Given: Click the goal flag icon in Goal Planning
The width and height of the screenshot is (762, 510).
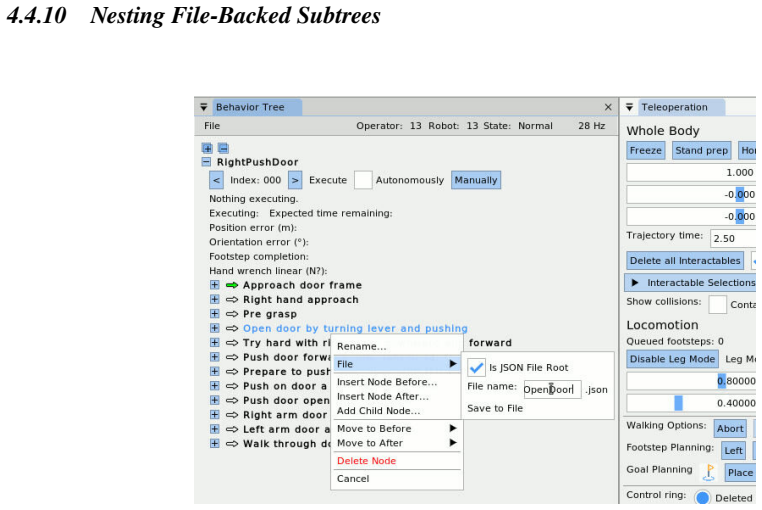Looking at the screenshot, I should point(709,473).
